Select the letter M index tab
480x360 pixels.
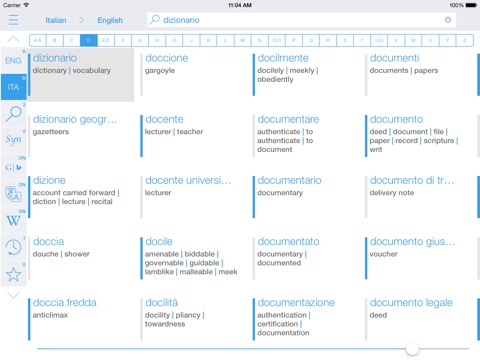pos(242,40)
